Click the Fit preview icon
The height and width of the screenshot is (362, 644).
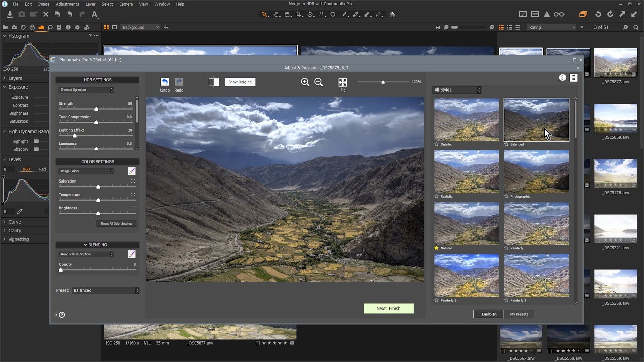click(342, 82)
